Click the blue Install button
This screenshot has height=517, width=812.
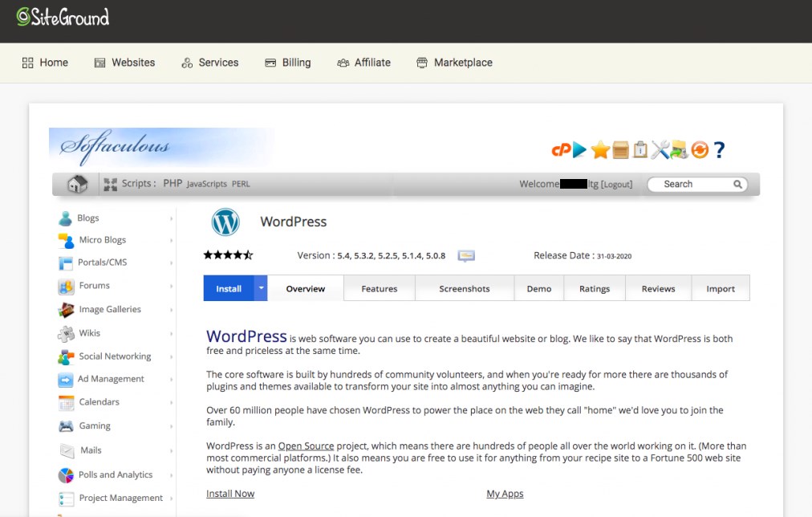click(x=229, y=288)
